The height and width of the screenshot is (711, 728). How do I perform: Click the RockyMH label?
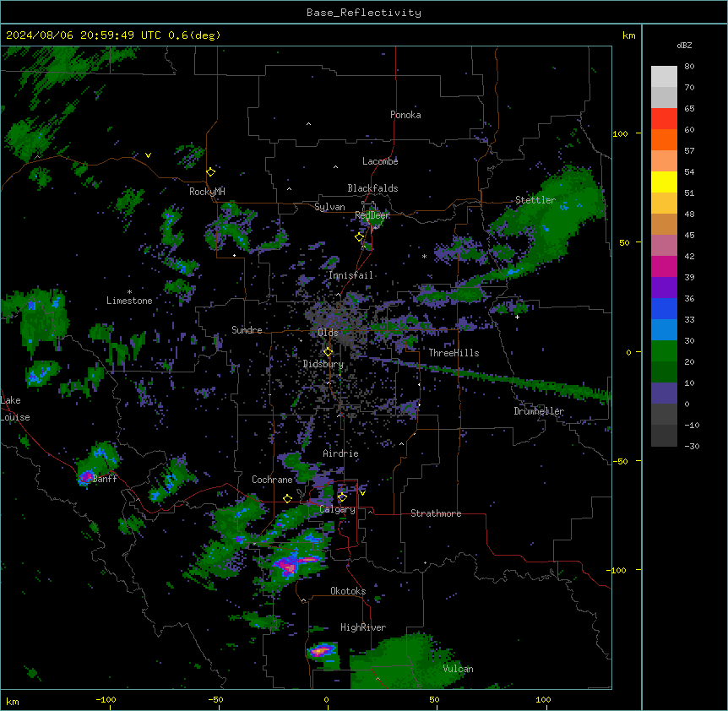tap(207, 191)
